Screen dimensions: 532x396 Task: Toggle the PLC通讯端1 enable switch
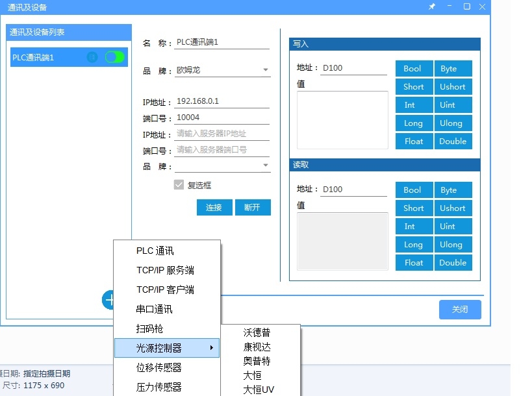click(x=115, y=57)
